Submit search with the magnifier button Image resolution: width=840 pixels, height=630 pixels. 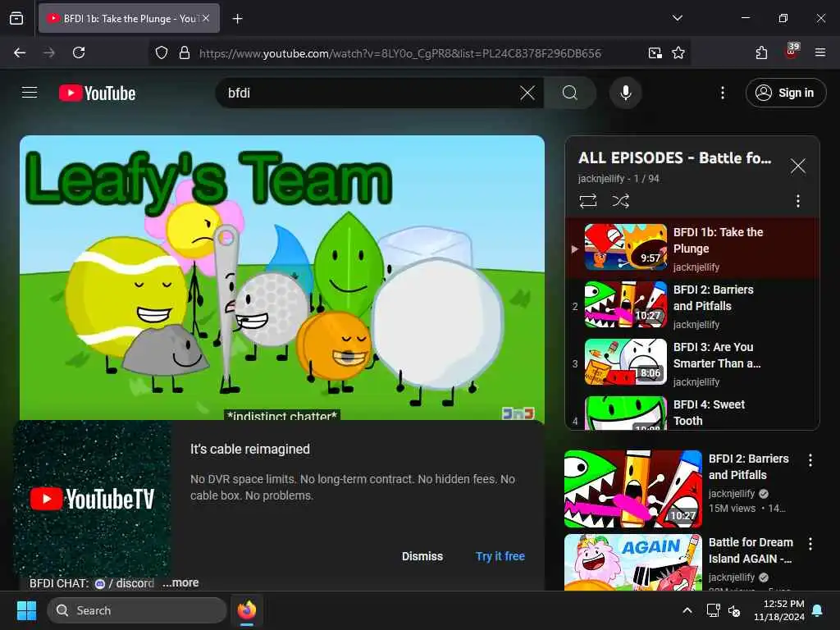click(570, 93)
